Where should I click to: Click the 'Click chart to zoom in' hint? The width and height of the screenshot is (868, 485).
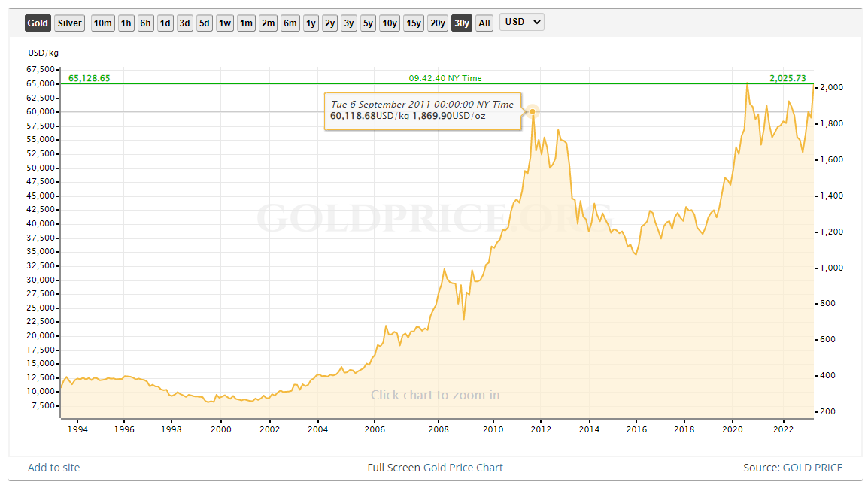(x=435, y=395)
